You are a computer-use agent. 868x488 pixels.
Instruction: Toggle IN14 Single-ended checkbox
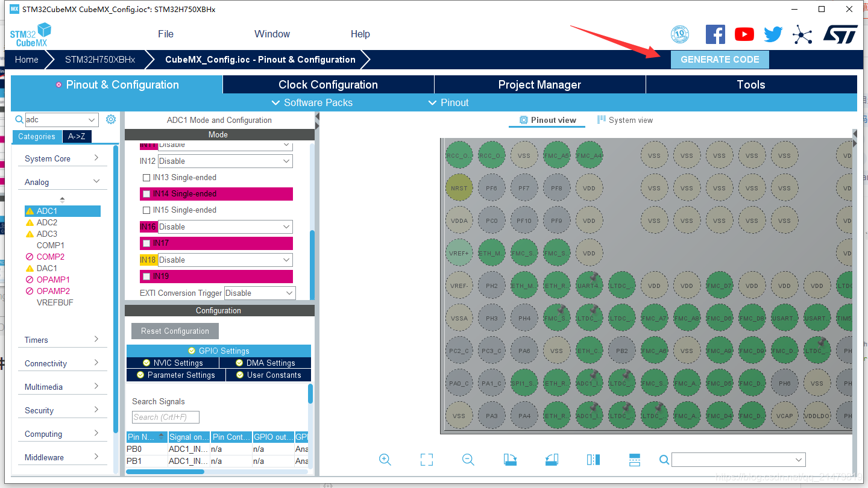(x=146, y=194)
